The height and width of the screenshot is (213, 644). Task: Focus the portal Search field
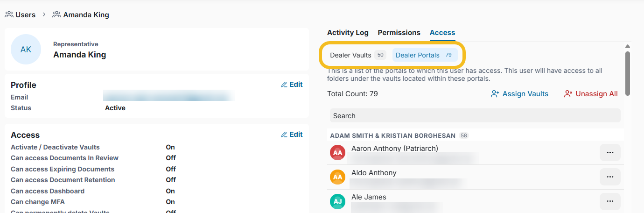(475, 116)
